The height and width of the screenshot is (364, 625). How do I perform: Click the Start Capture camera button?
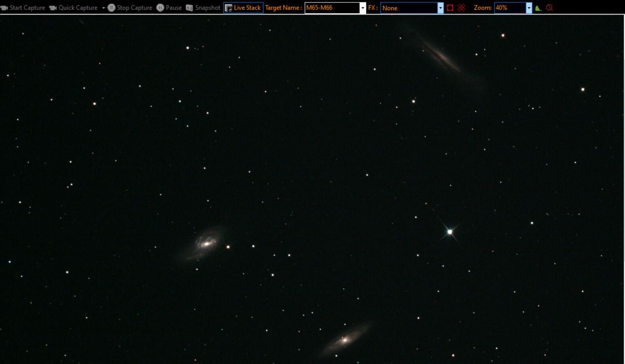click(23, 8)
